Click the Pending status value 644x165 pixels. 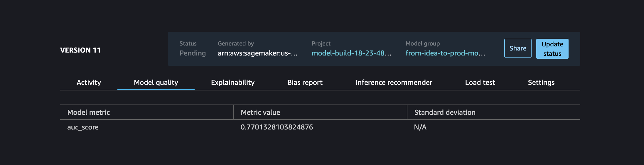193,53
